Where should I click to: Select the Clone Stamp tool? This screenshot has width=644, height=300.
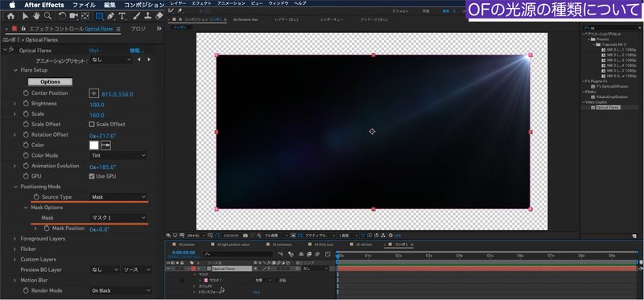point(147,16)
